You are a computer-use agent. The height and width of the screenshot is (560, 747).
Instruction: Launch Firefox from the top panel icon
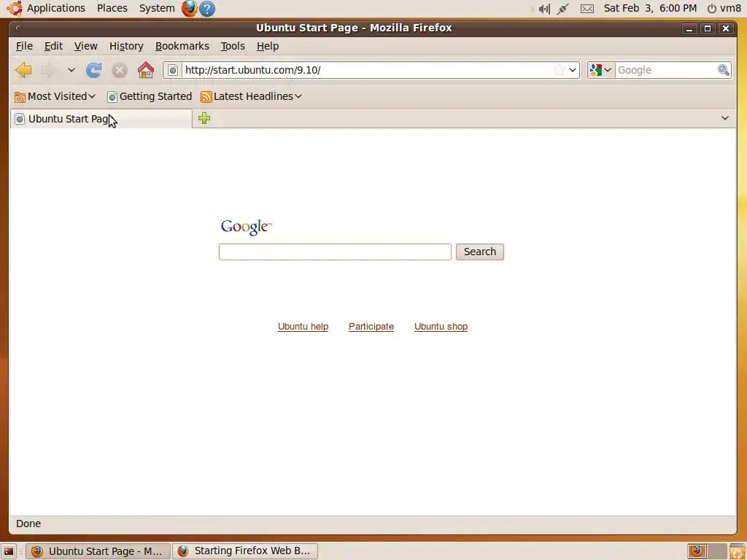(x=190, y=8)
